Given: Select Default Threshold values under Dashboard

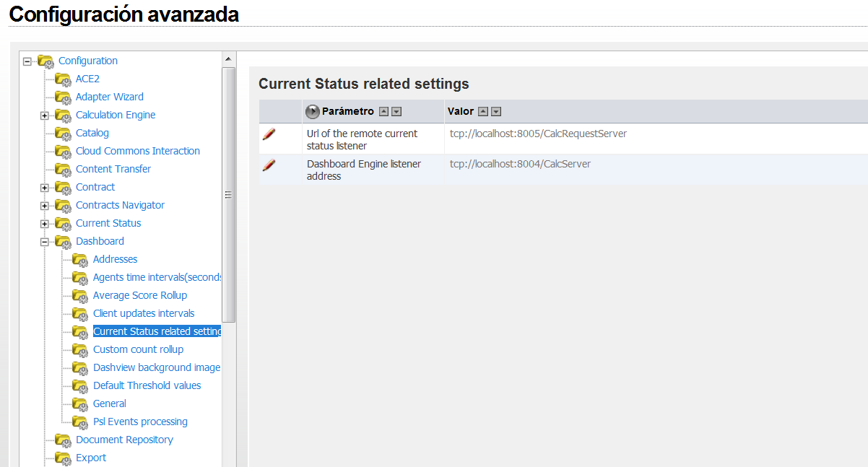Looking at the screenshot, I should [x=147, y=385].
